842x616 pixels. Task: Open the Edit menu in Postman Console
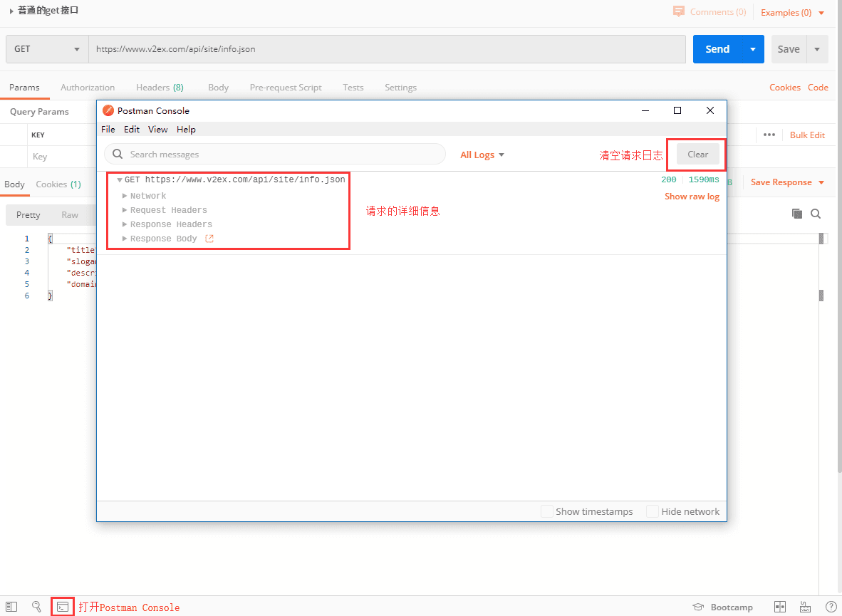[x=132, y=130]
